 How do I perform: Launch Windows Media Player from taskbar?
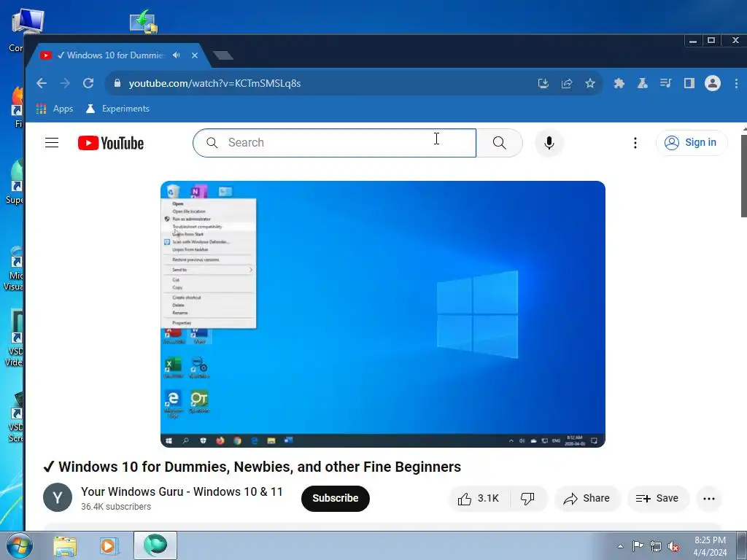tap(109, 545)
